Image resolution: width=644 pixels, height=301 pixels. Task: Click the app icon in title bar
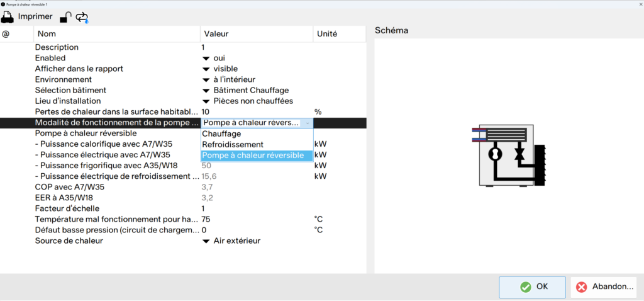3,4
